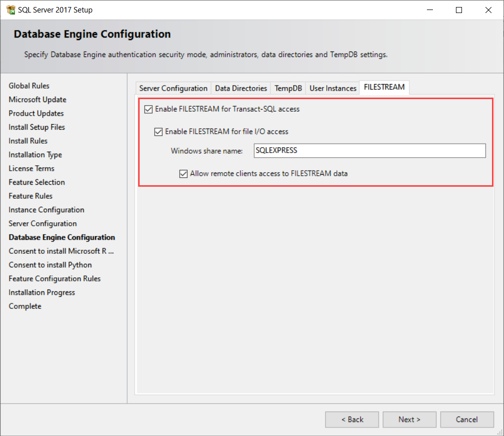
Task: Click Install Setup Files step
Action: tap(37, 127)
